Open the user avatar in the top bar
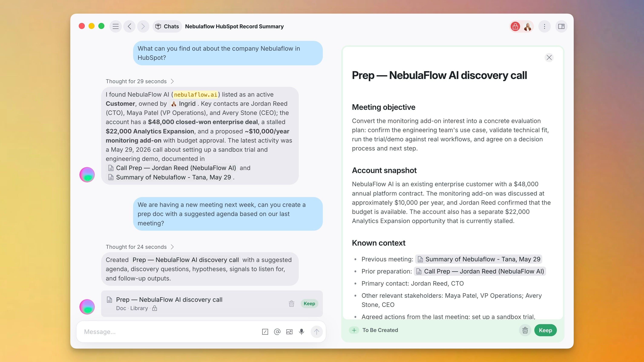The image size is (644, 362). [528, 26]
